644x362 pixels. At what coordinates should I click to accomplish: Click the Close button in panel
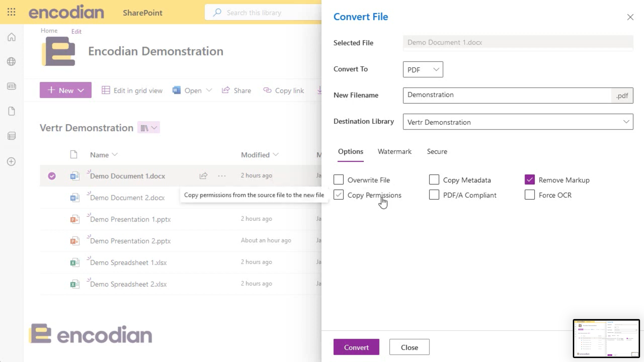(x=409, y=347)
